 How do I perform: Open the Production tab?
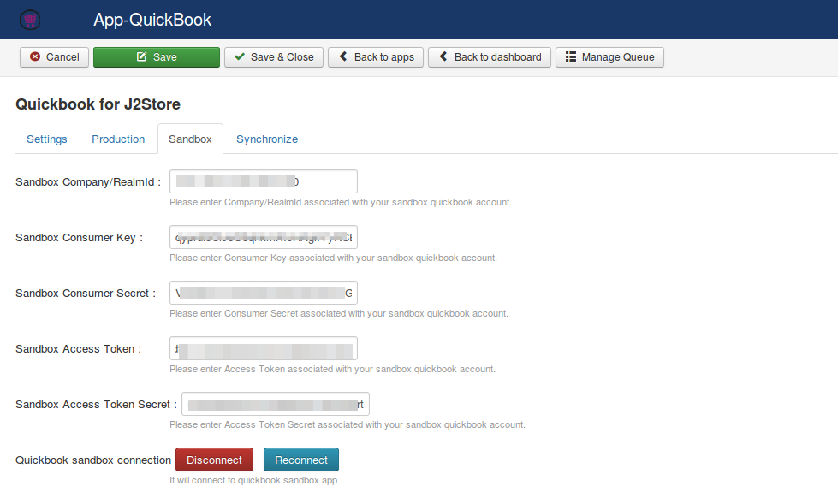[x=118, y=139]
